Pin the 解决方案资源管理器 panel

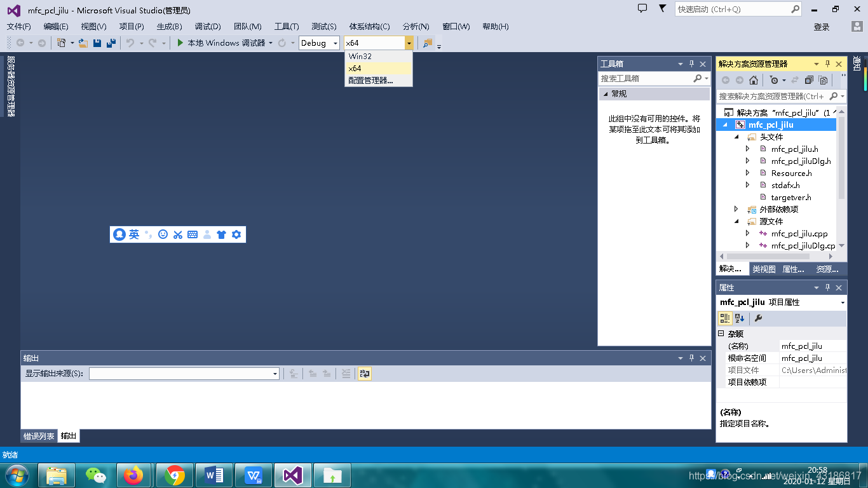click(x=826, y=64)
